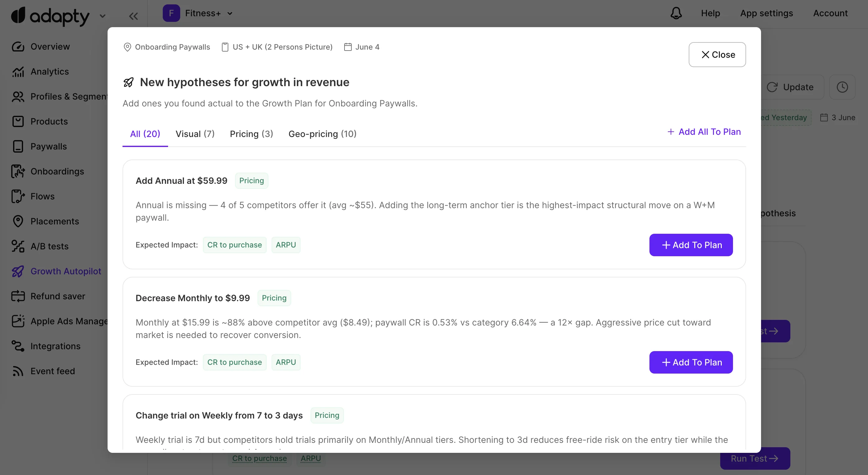Go to Paywalls section
Viewport: 868px width, 475px height.
(x=49, y=146)
